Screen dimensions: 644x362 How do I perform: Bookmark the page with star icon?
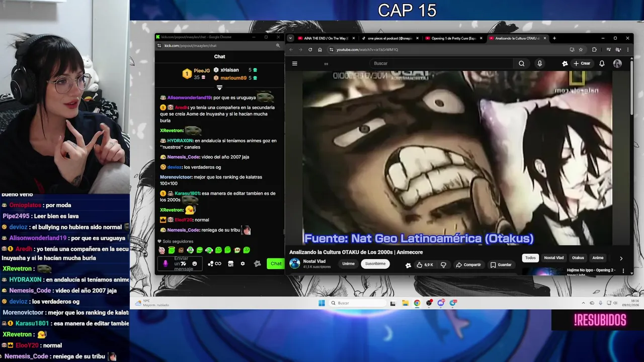point(581,50)
